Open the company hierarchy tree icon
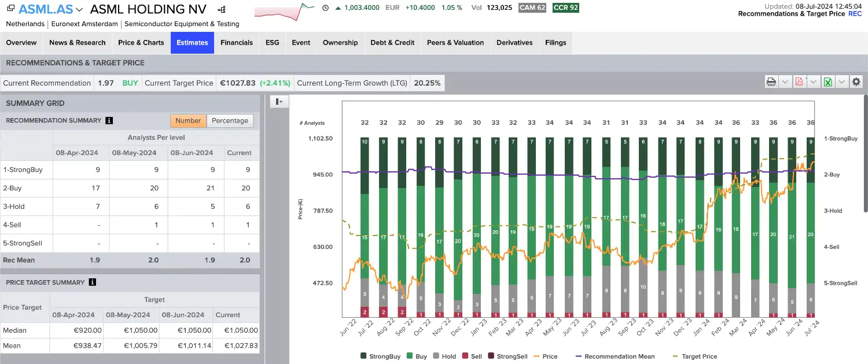 [x=222, y=10]
